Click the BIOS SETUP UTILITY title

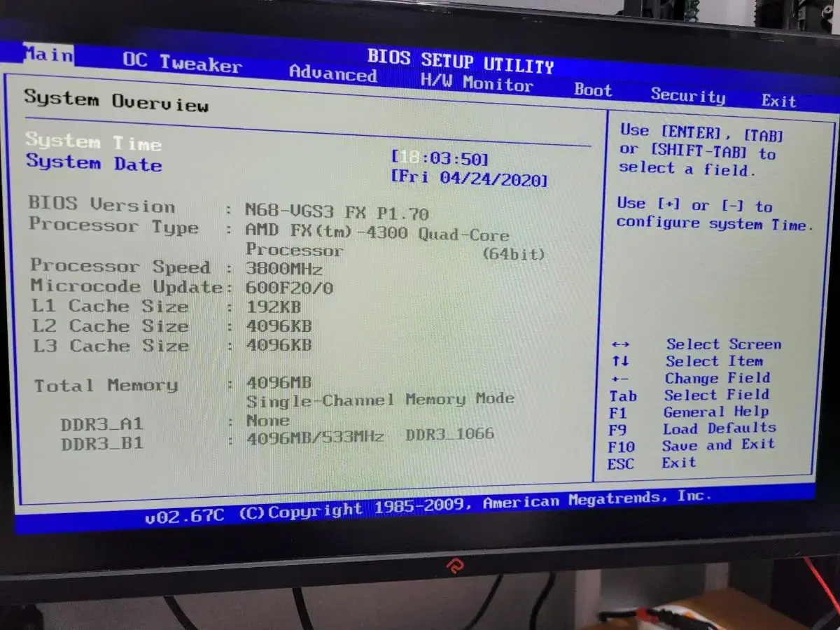point(461,61)
